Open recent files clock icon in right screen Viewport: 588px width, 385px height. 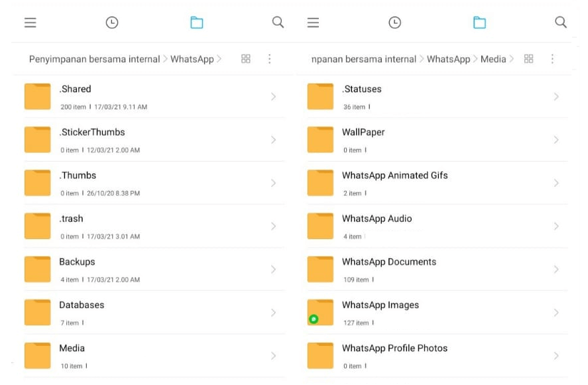click(x=394, y=23)
